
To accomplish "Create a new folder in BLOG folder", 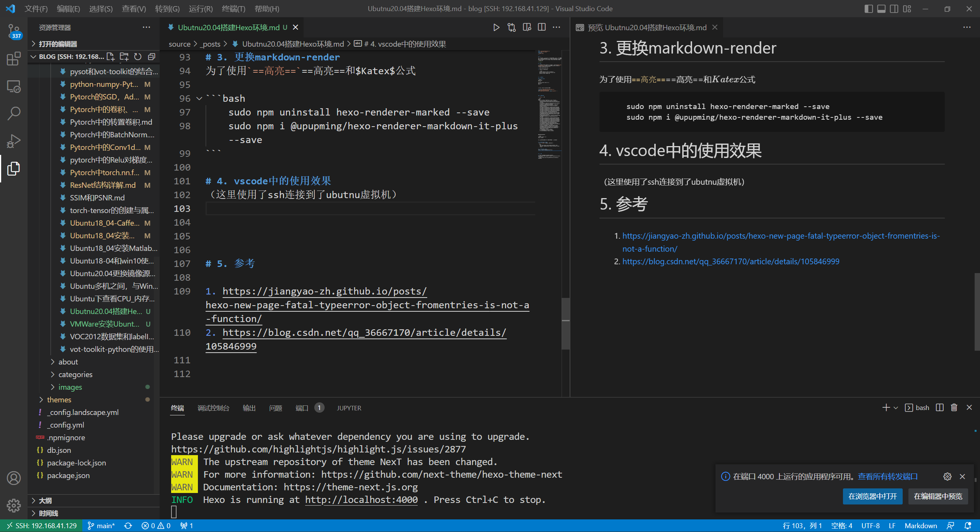I will click(x=124, y=57).
